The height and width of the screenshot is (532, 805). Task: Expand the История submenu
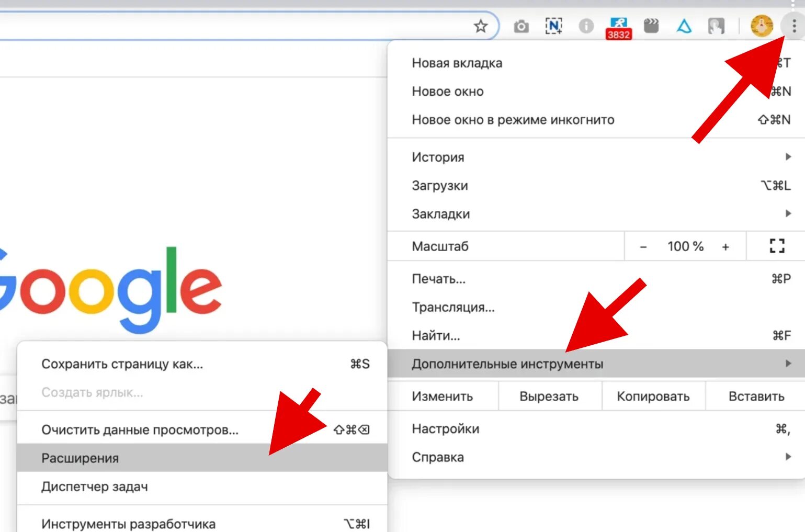596,157
